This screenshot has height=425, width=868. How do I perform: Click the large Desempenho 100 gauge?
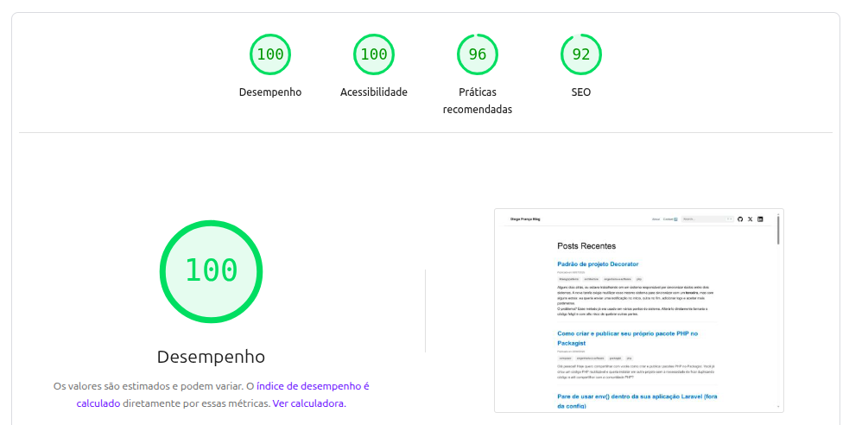211,271
